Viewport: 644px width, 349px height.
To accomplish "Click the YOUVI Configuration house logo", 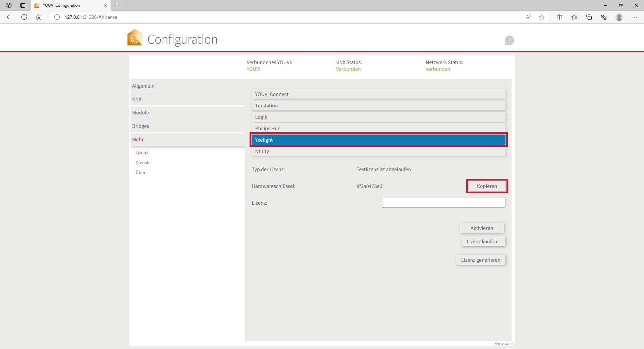I will [x=135, y=38].
